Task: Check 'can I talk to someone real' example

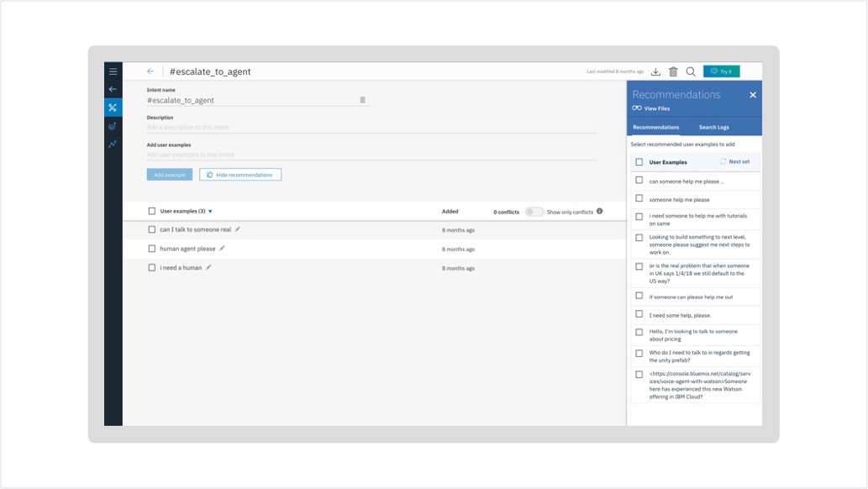Action: (x=152, y=229)
